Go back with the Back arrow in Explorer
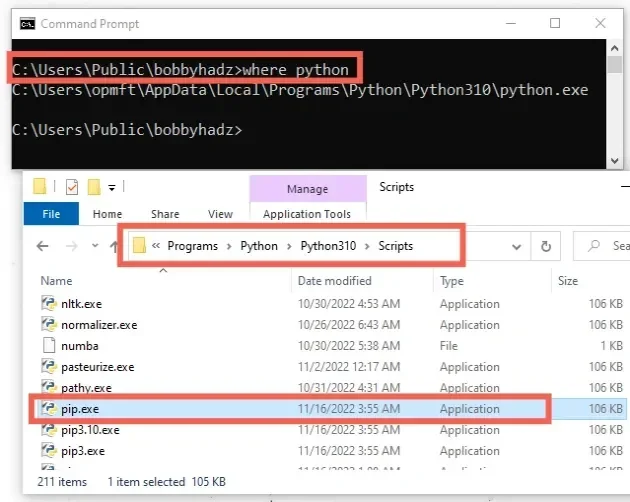 pyautogui.click(x=43, y=246)
